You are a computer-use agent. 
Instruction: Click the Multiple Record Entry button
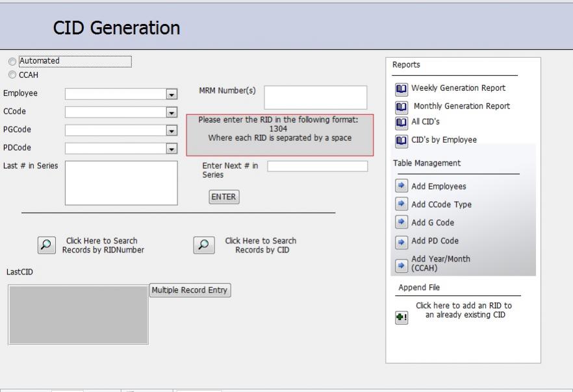[190, 290]
